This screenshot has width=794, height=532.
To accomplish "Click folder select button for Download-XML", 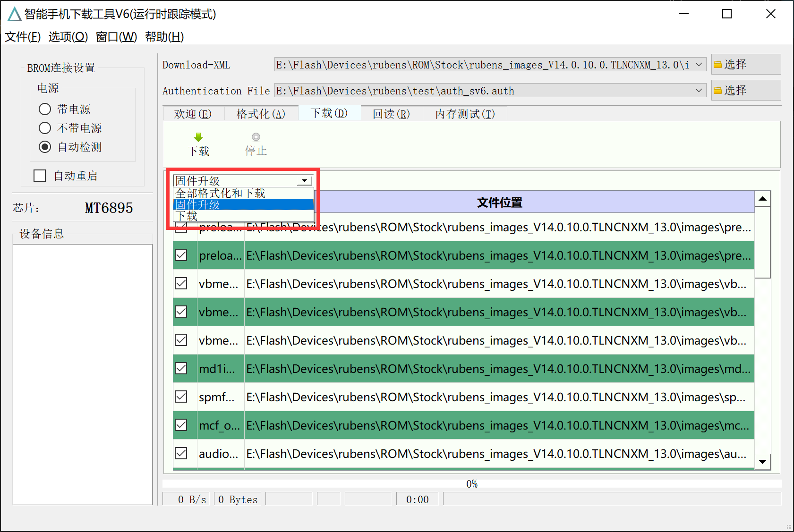I will tap(745, 64).
